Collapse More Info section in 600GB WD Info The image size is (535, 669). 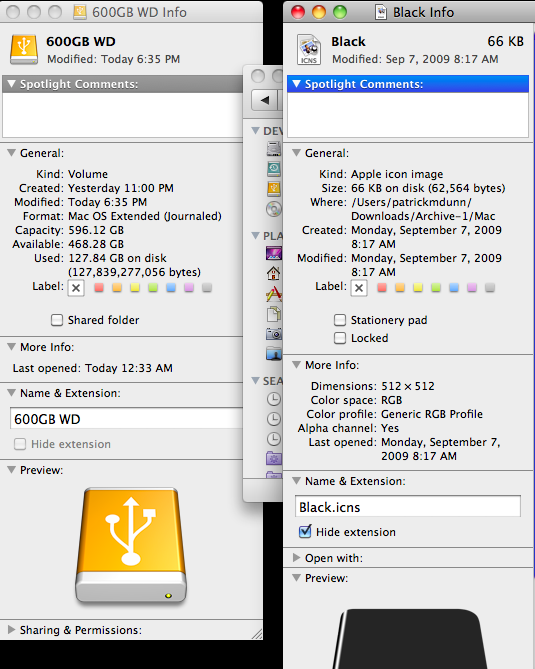click(12, 346)
